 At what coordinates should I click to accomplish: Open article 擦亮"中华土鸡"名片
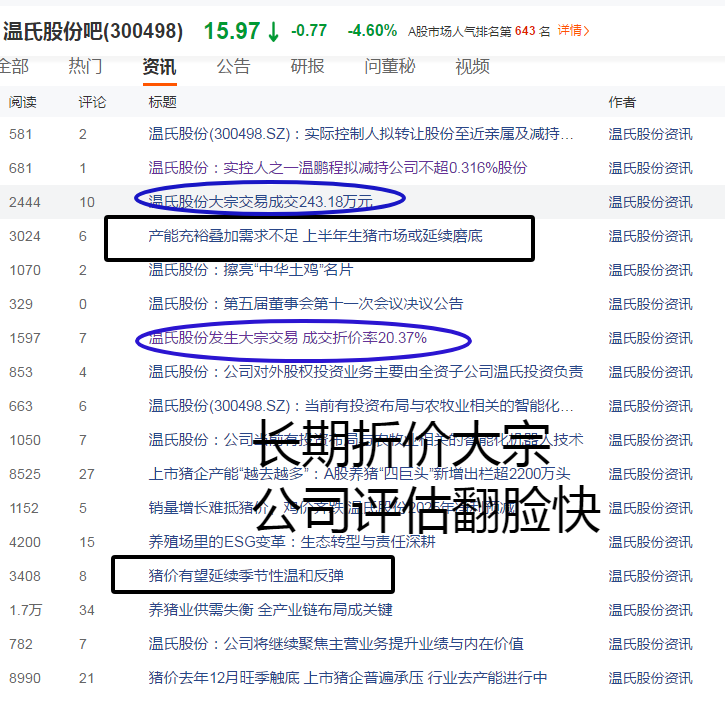(x=251, y=270)
